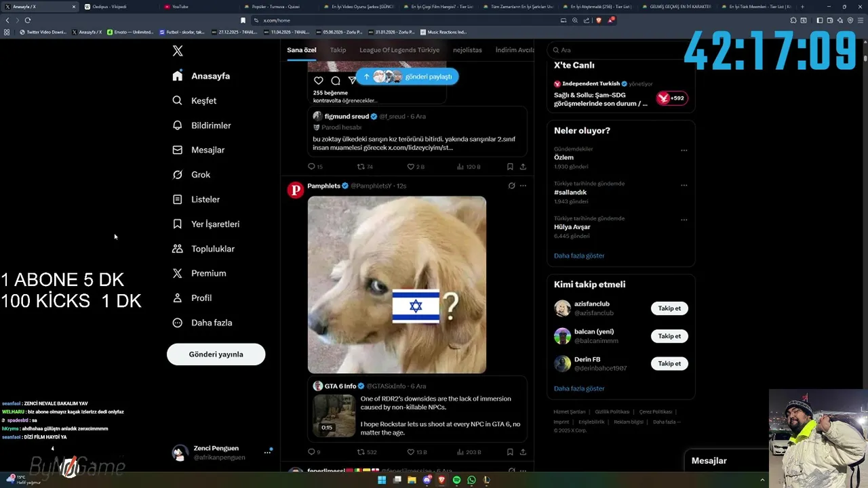Open options for Özlem trend

coord(684,150)
